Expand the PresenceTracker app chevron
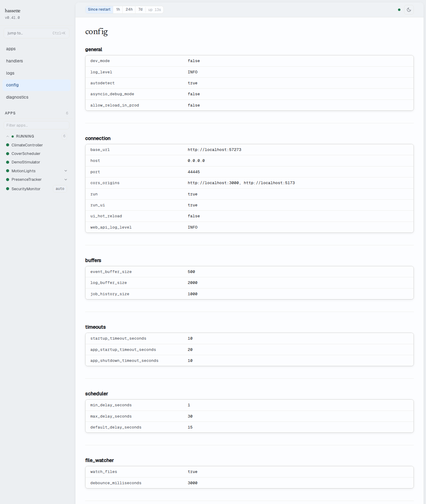This screenshot has width=426, height=504. tap(66, 180)
